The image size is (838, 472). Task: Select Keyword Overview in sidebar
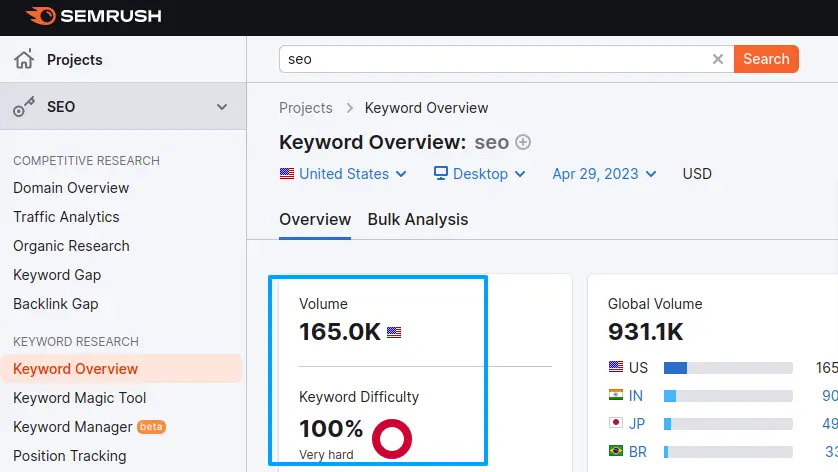click(121, 369)
